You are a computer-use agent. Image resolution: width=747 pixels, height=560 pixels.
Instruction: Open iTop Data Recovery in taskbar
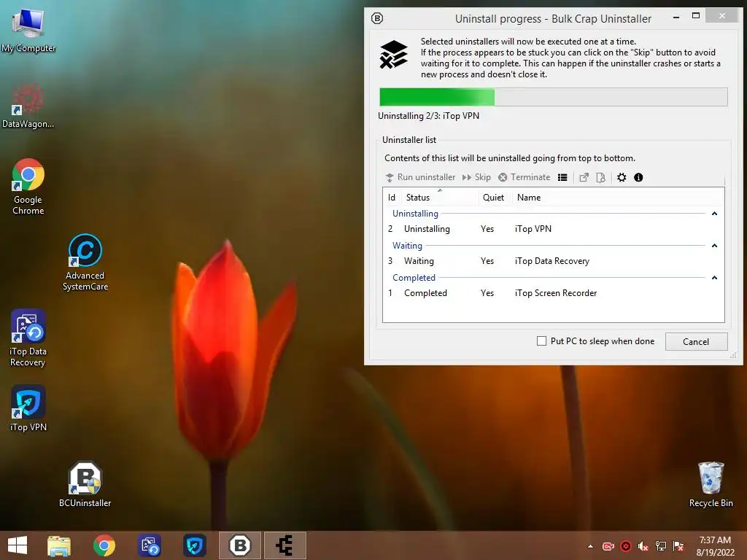[150, 545]
